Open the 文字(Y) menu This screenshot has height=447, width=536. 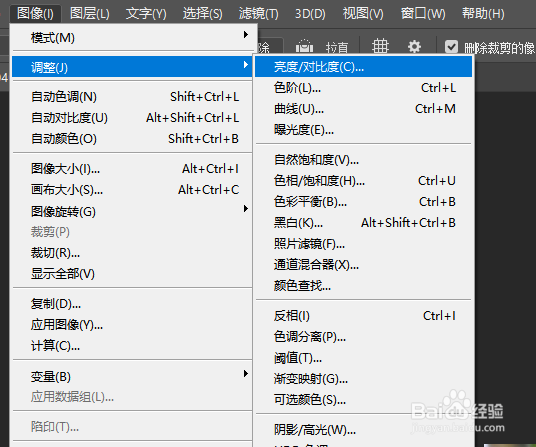pos(146,14)
